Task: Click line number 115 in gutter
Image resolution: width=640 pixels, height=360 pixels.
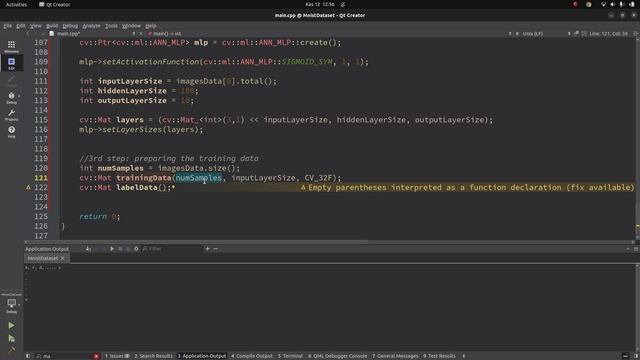Action: point(41,120)
